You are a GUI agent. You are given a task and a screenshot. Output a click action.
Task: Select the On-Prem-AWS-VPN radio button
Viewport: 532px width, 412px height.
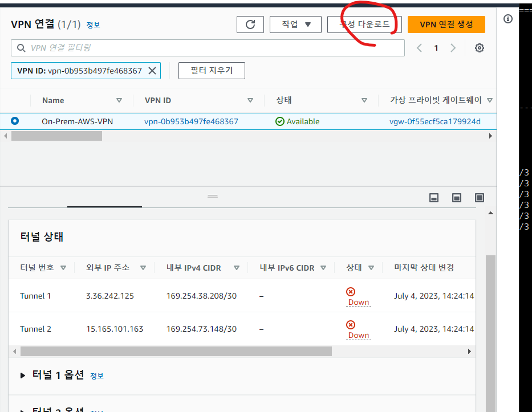pos(15,121)
